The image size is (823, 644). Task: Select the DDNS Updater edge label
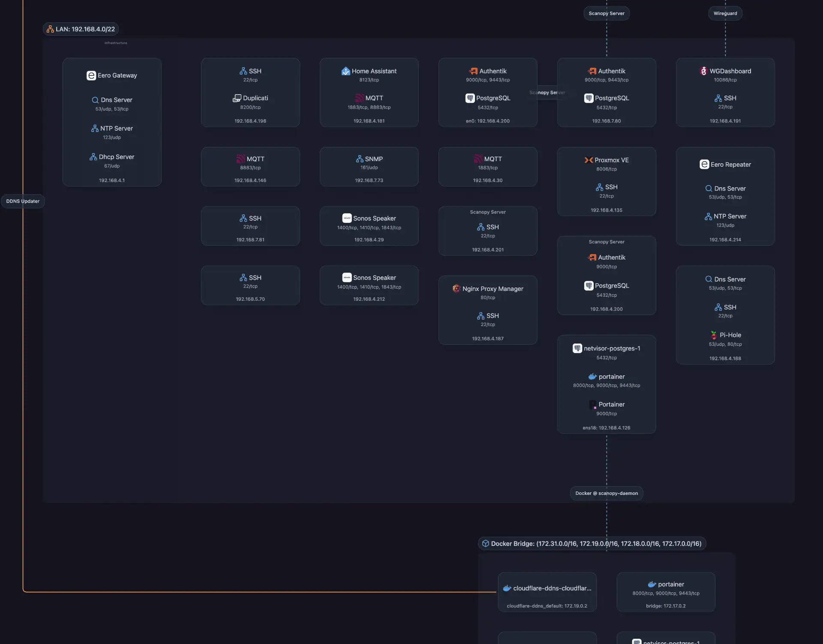[23, 201]
